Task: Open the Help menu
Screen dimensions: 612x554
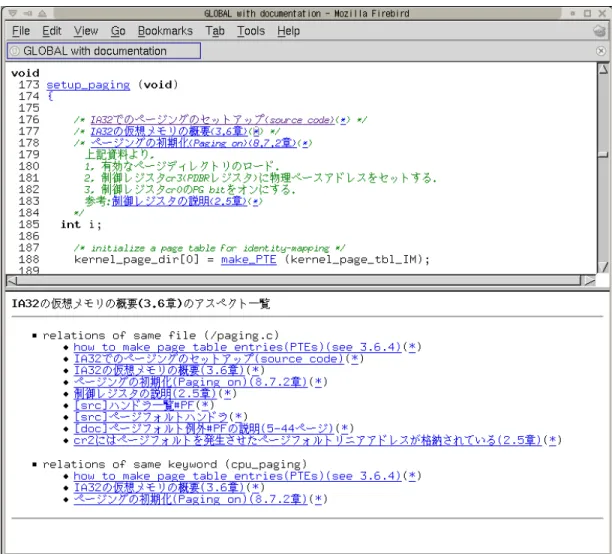Action: 288,31
